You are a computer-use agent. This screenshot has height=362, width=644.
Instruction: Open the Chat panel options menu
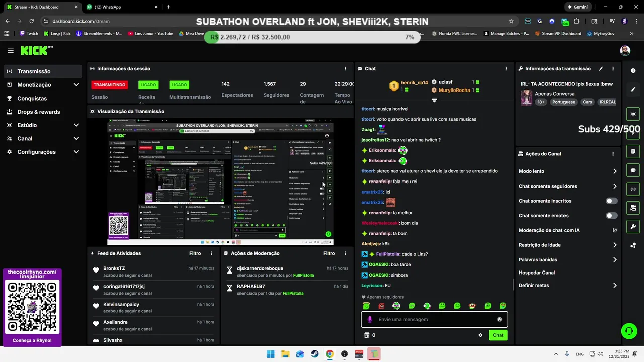click(506, 69)
